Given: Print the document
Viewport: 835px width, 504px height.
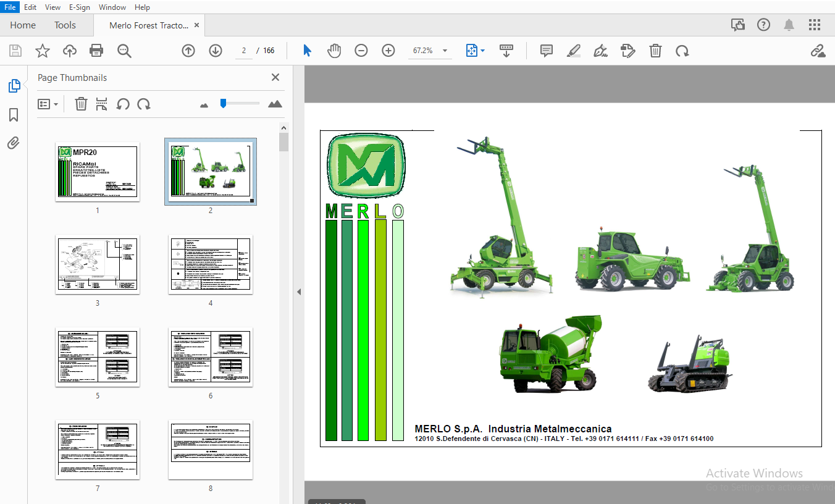Looking at the screenshot, I should (x=96, y=51).
